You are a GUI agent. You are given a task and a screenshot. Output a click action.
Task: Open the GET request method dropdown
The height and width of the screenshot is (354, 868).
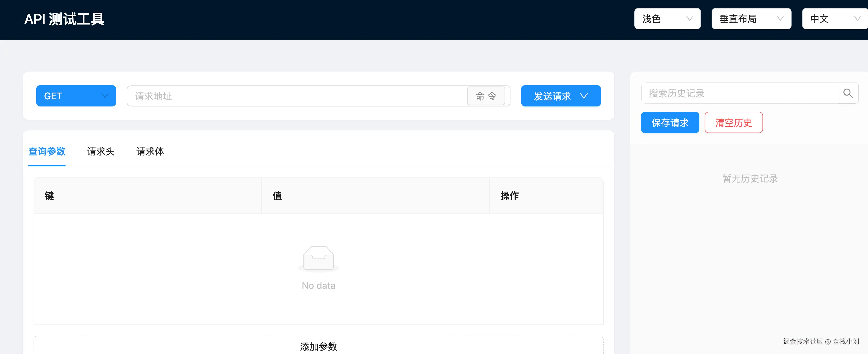pyautogui.click(x=76, y=96)
